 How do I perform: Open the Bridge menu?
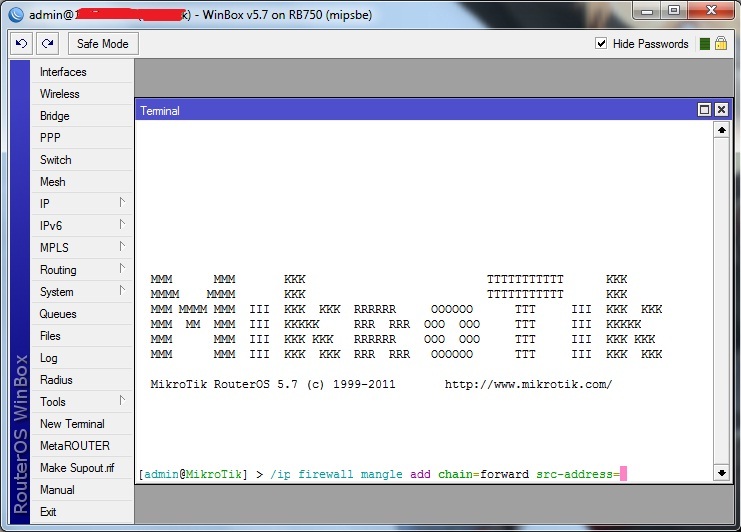tap(81, 116)
